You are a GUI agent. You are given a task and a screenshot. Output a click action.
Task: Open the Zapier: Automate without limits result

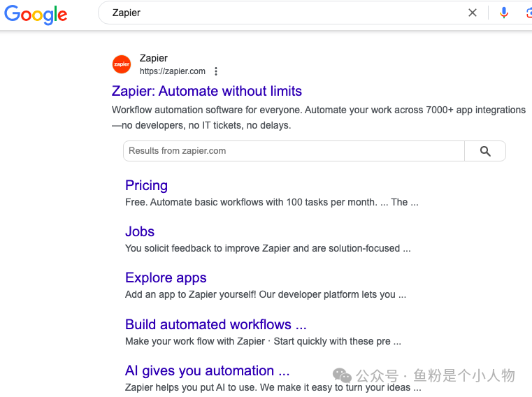[207, 92]
